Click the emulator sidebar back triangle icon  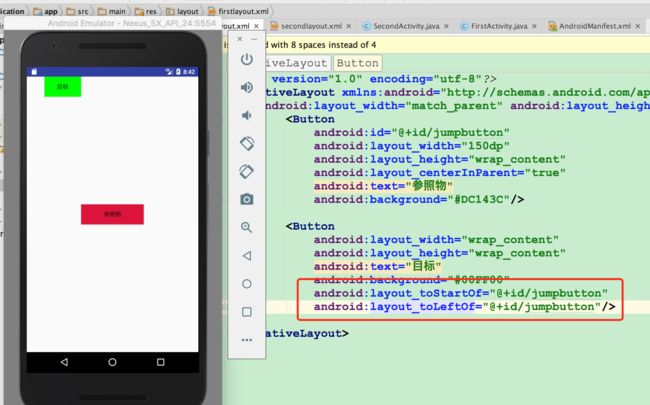(x=247, y=255)
